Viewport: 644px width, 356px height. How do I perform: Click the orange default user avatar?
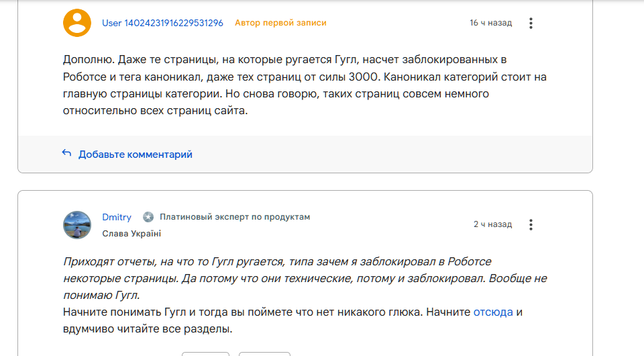pyautogui.click(x=76, y=23)
